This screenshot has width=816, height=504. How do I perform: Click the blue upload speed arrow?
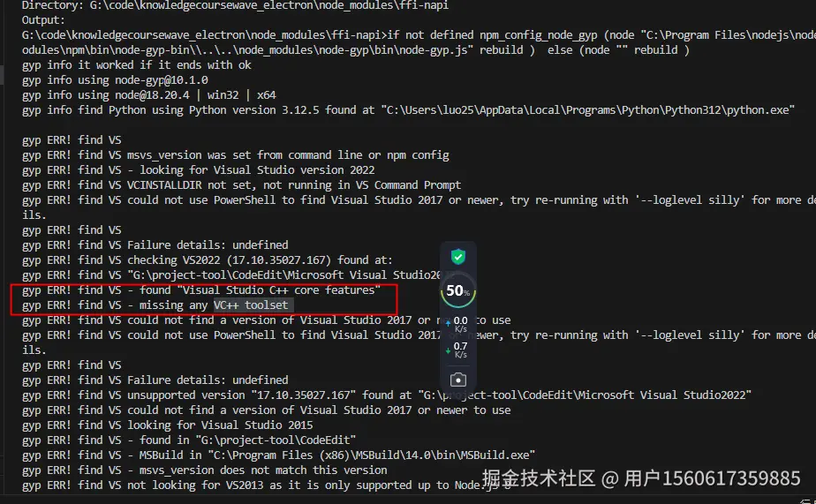[448, 324]
